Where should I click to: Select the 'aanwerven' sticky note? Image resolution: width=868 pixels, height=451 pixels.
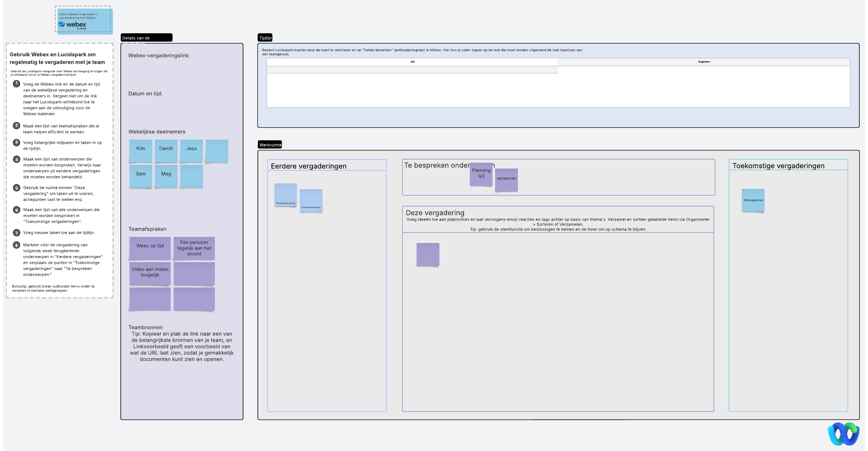click(x=506, y=179)
